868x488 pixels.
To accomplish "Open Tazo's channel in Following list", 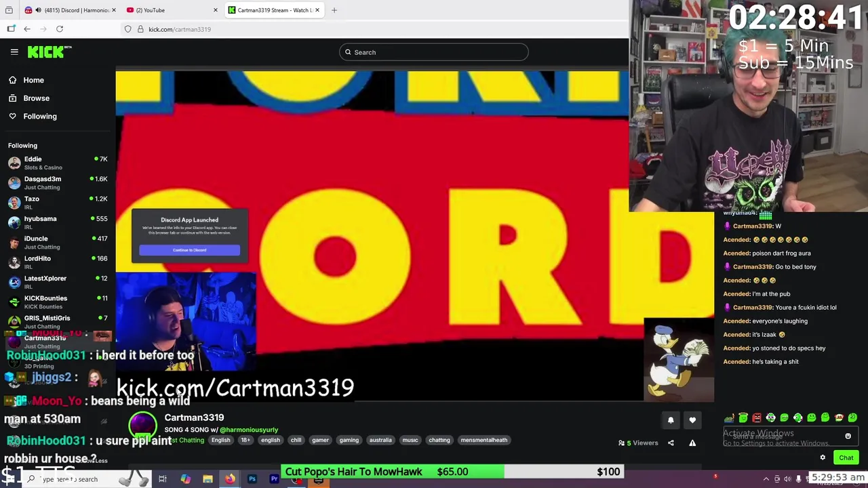I will click(58, 203).
